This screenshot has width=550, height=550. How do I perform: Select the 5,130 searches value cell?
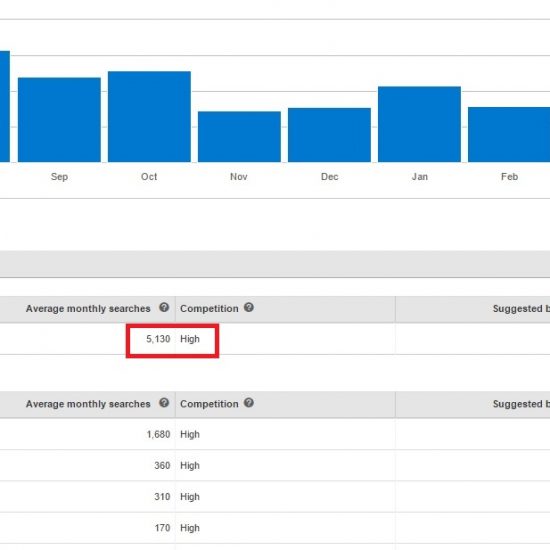tap(158, 339)
